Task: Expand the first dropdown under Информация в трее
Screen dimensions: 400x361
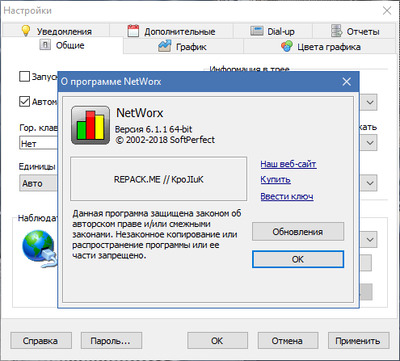Action: tap(370, 102)
